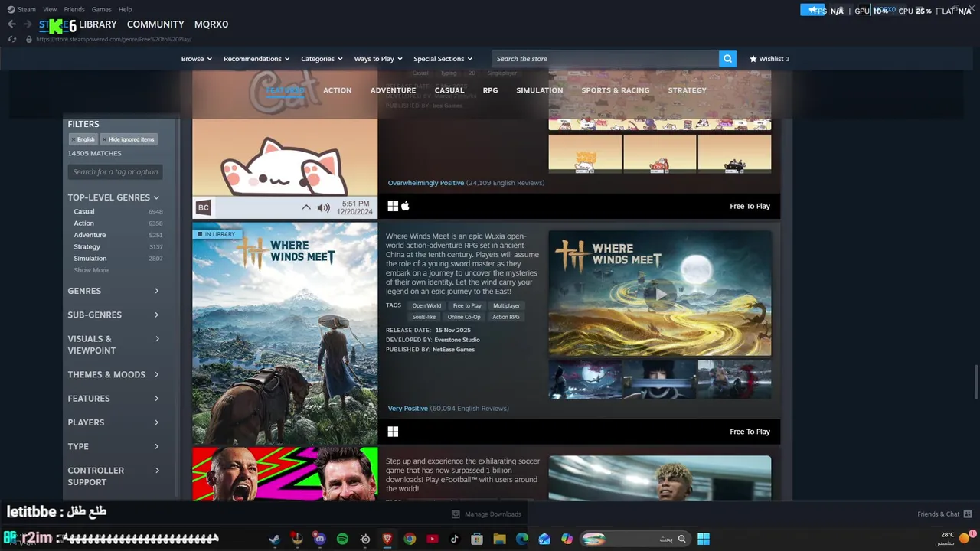Click the up-caret icon on cat video

[x=306, y=207]
